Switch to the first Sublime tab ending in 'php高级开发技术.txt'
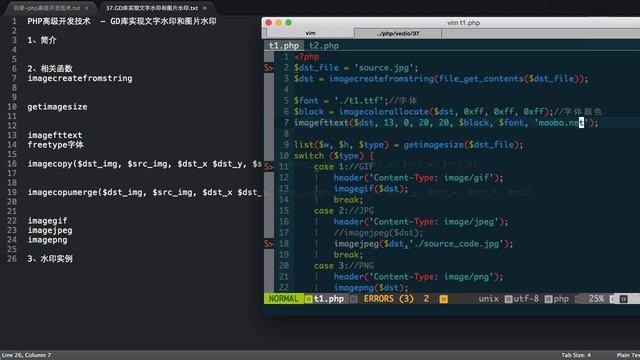 click(47, 8)
